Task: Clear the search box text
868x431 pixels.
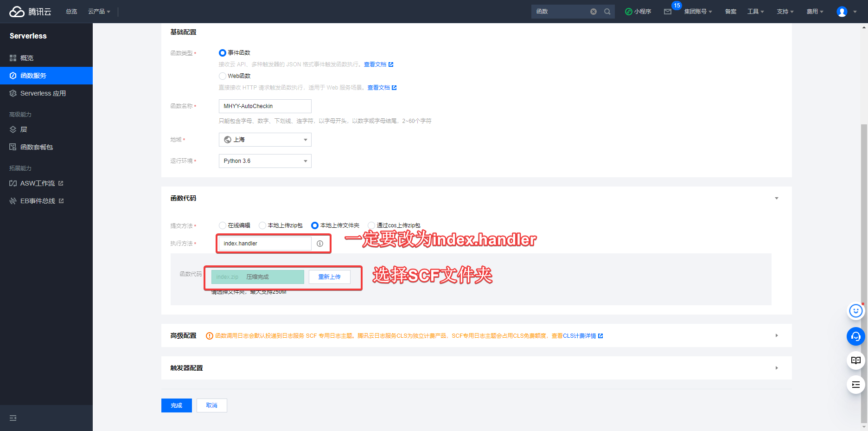Action: [593, 12]
